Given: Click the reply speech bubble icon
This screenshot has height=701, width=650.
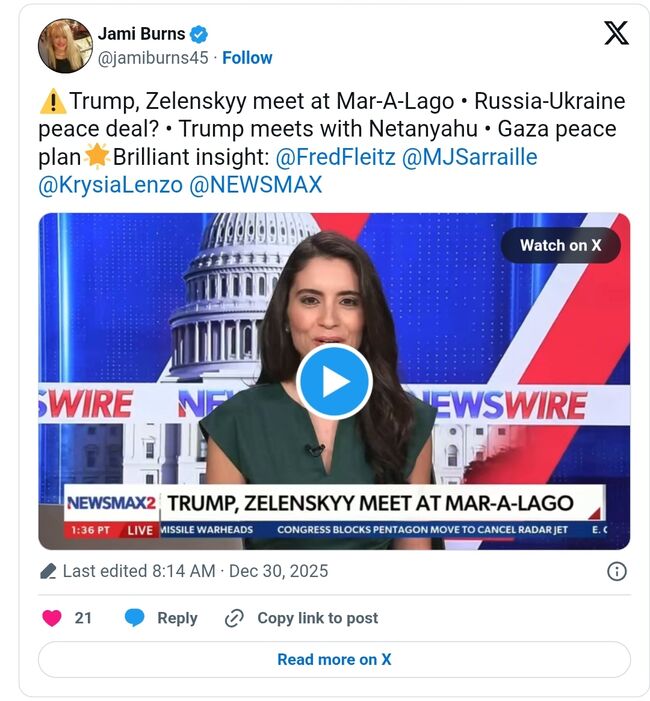Looking at the screenshot, I should pos(134,618).
